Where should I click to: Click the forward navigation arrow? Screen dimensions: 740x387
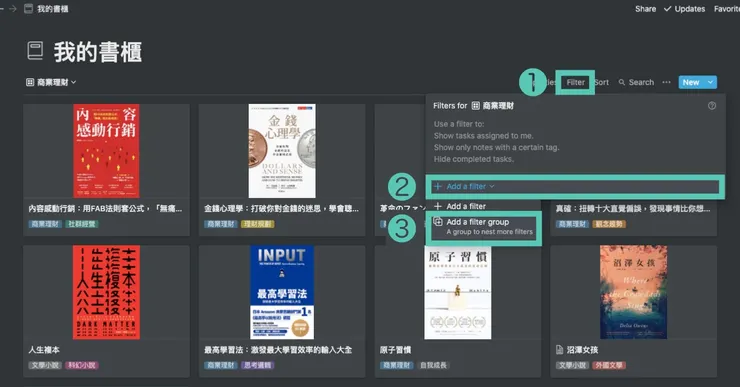(x=13, y=8)
